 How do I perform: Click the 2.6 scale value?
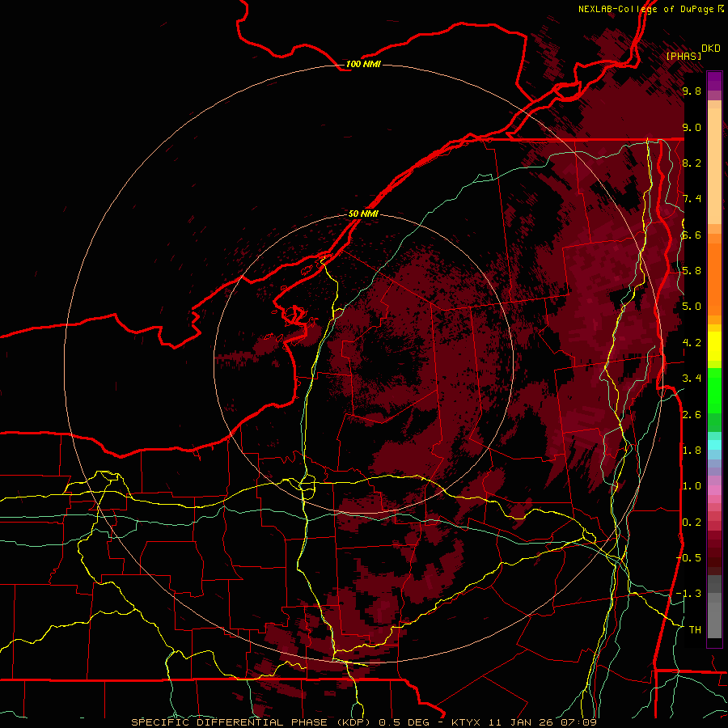click(x=692, y=415)
